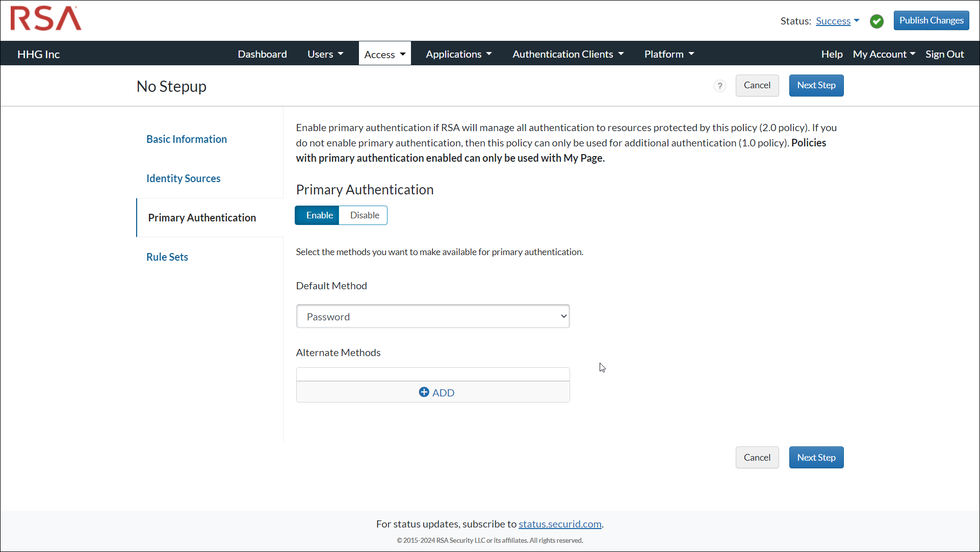The height and width of the screenshot is (552, 980).
Task: Enable Primary Authentication
Action: 317,215
